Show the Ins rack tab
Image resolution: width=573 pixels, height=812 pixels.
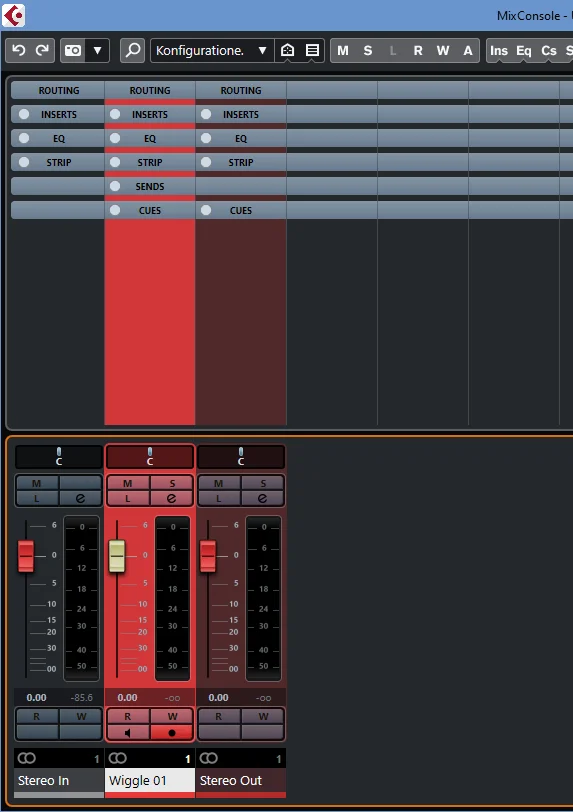(x=499, y=50)
